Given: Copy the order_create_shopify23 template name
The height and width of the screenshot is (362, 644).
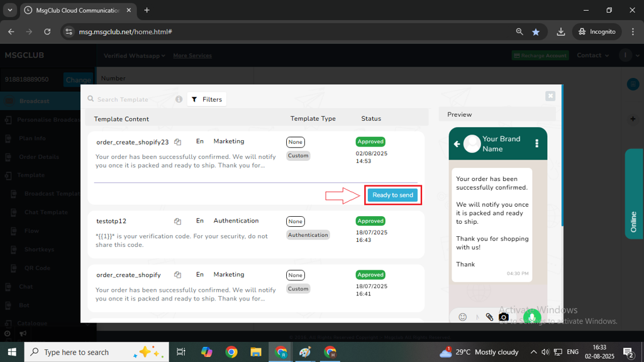Looking at the screenshot, I should click(177, 141).
